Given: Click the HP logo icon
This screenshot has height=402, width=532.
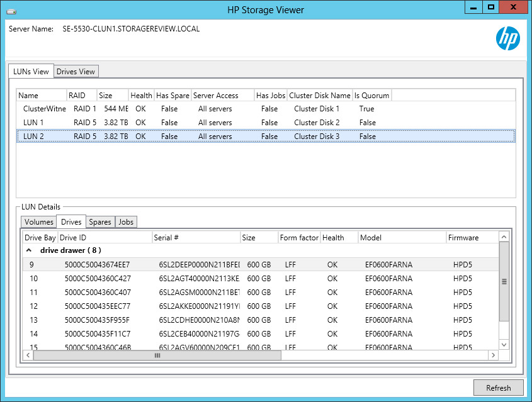Looking at the screenshot, I should coord(507,38).
